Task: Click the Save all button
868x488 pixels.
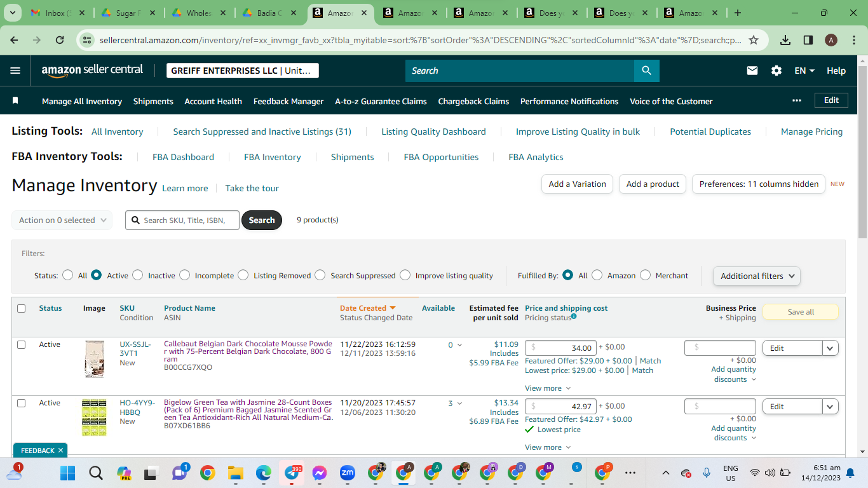Action: [x=801, y=312]
